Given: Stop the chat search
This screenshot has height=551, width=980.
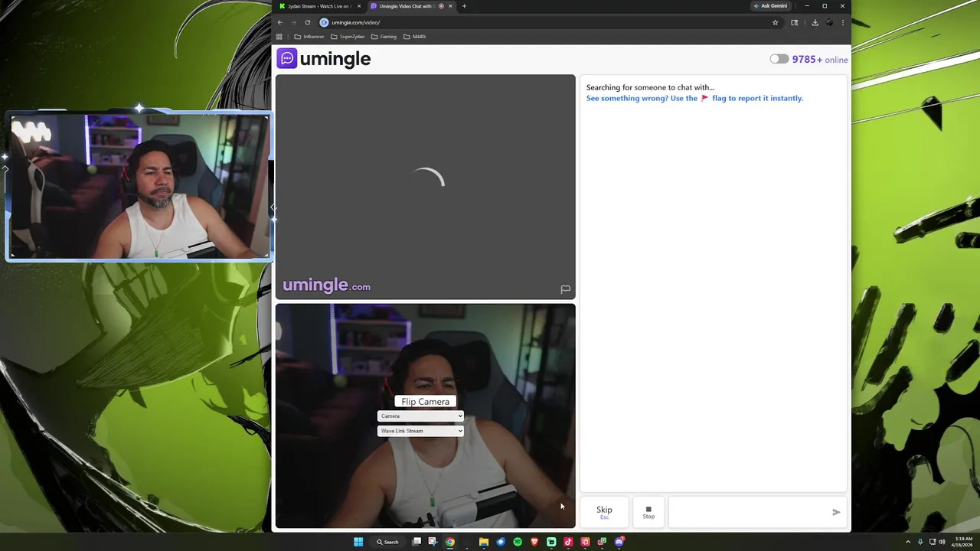Looking at the screenshot, I should click(x=648, y=512).
